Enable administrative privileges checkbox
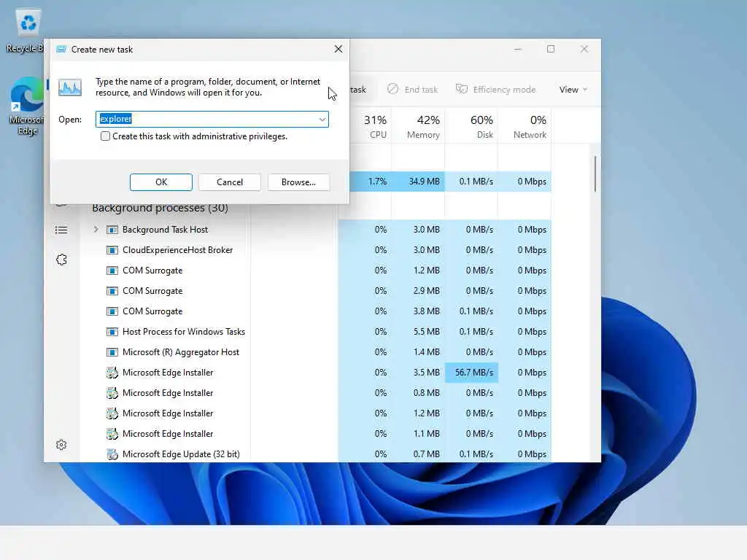The width and height of the screenshot is (747, 560). pos(105,136)
